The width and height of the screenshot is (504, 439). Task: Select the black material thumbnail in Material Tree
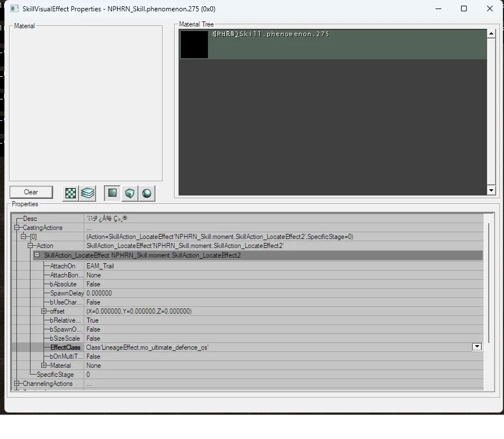pyautogui.click(x=194, y=44)
